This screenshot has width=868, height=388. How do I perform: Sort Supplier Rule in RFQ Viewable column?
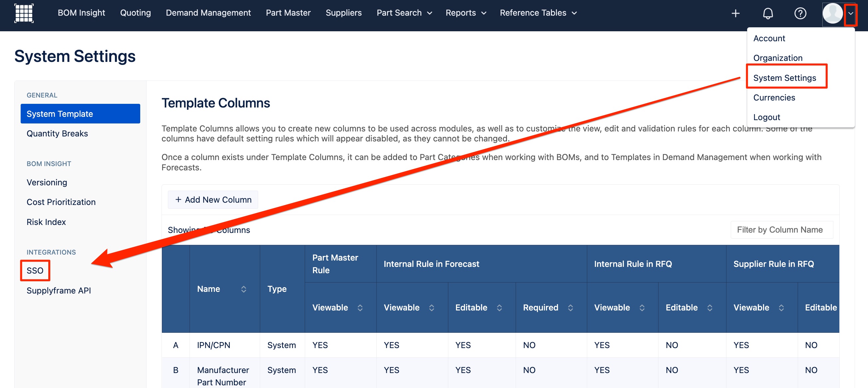pos(781,307)
